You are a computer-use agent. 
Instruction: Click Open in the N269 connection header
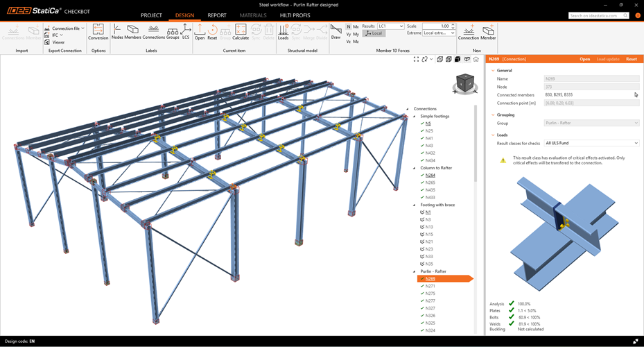(x=584, y=59)
